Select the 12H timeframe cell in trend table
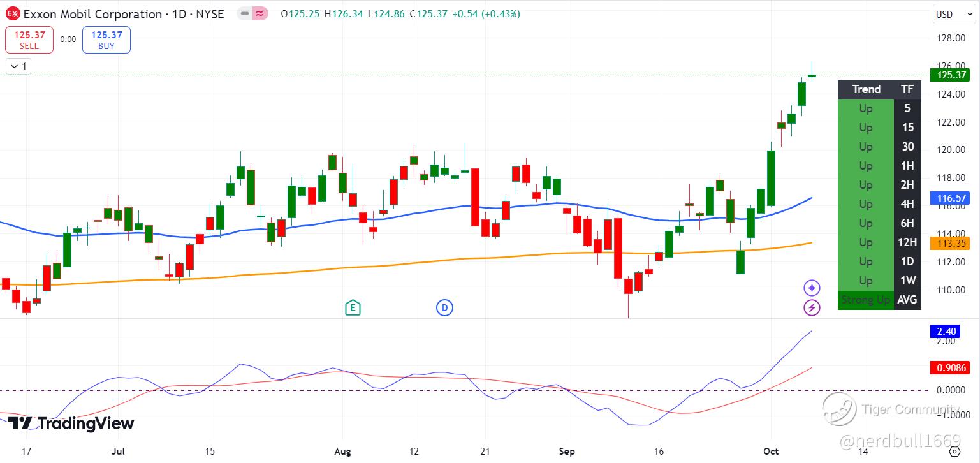The width and height of the screenshot is (980, 463). [x=907, y=242]
